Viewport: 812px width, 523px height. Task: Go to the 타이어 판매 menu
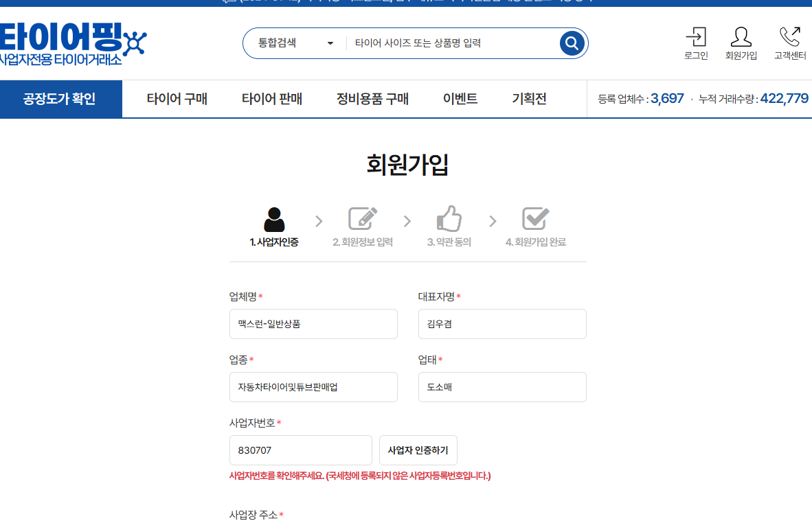click(271, 99)
